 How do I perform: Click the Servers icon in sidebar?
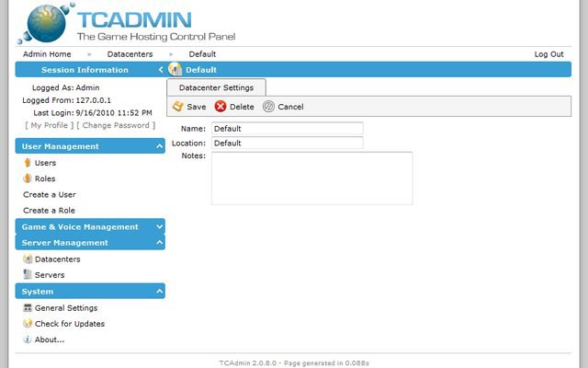coord(28,274)
